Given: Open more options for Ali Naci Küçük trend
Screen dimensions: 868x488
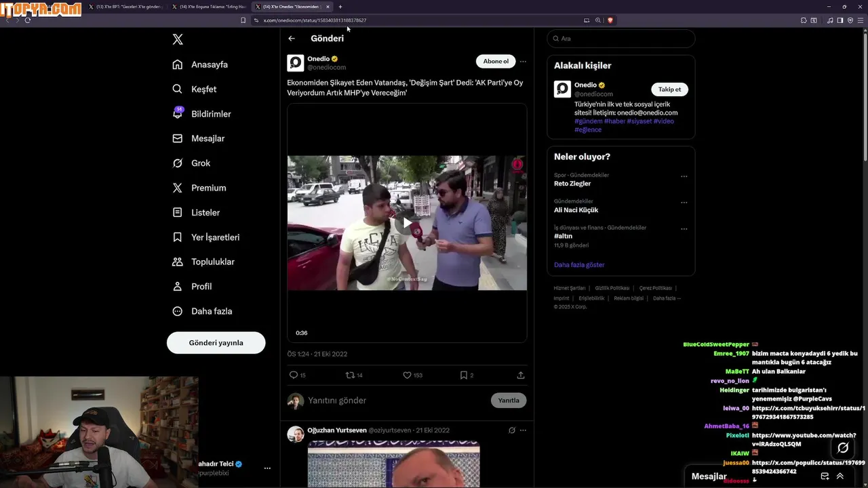Looking at the screenshot, I should tap(684, 203).
